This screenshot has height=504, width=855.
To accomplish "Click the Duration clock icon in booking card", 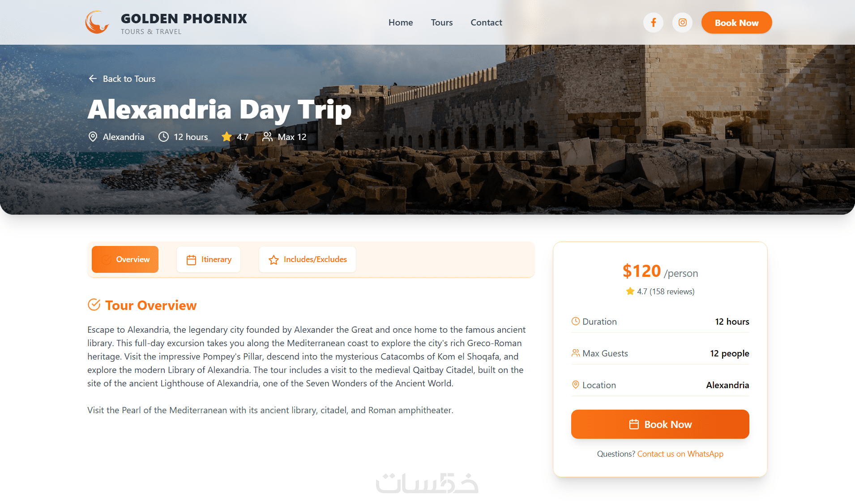I will coord(576,322).
